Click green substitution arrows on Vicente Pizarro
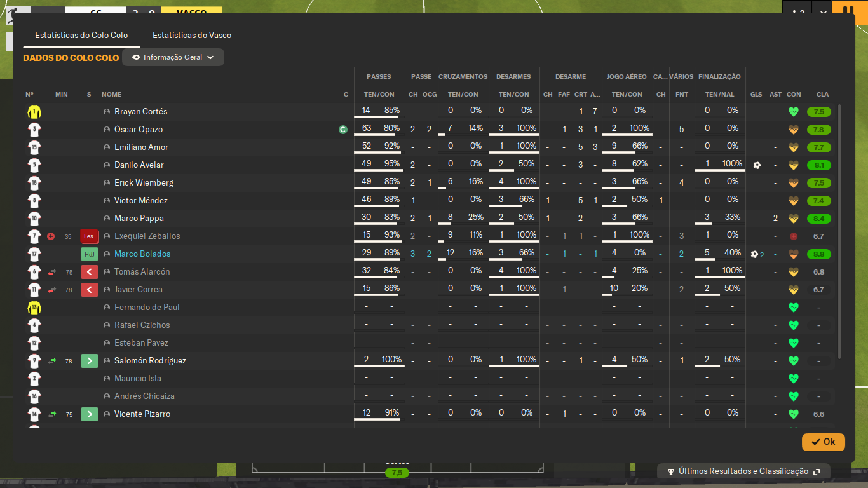 (x=52, y=414)
